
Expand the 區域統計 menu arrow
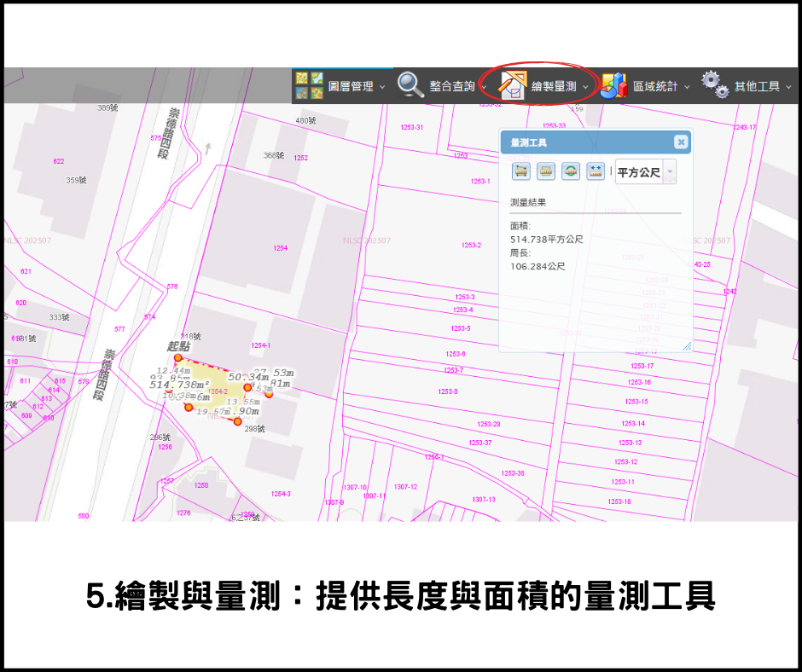(x=687, y=87)
